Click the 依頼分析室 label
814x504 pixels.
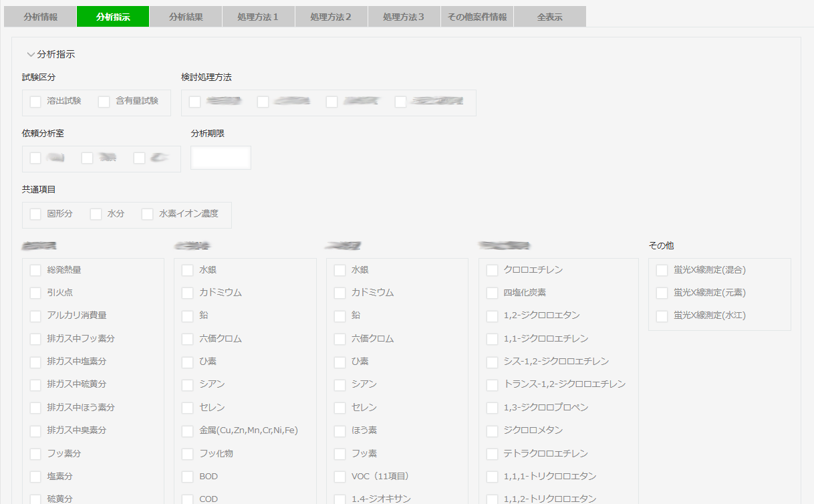click(x=43, y=134)
